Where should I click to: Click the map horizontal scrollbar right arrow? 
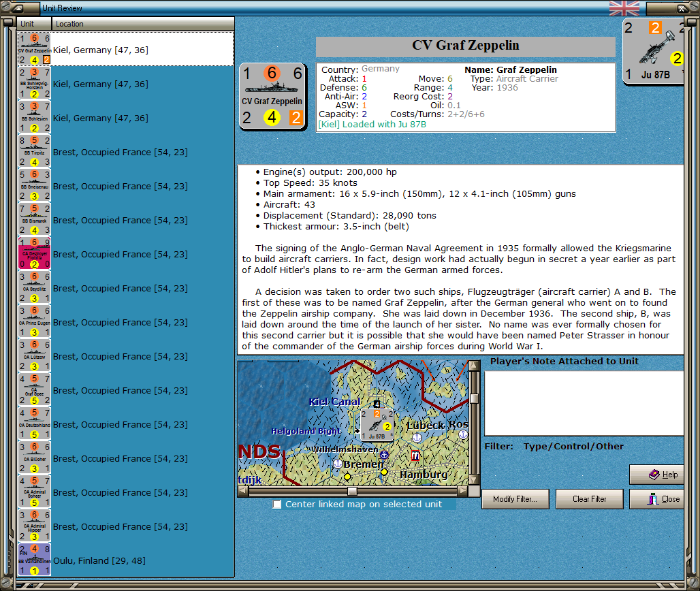(x=463, y=491)
